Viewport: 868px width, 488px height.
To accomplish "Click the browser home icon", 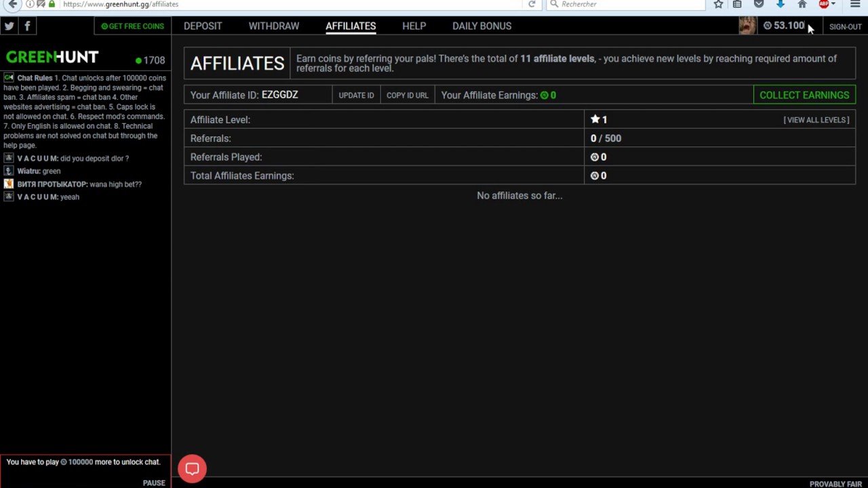I will click(802, 4).
